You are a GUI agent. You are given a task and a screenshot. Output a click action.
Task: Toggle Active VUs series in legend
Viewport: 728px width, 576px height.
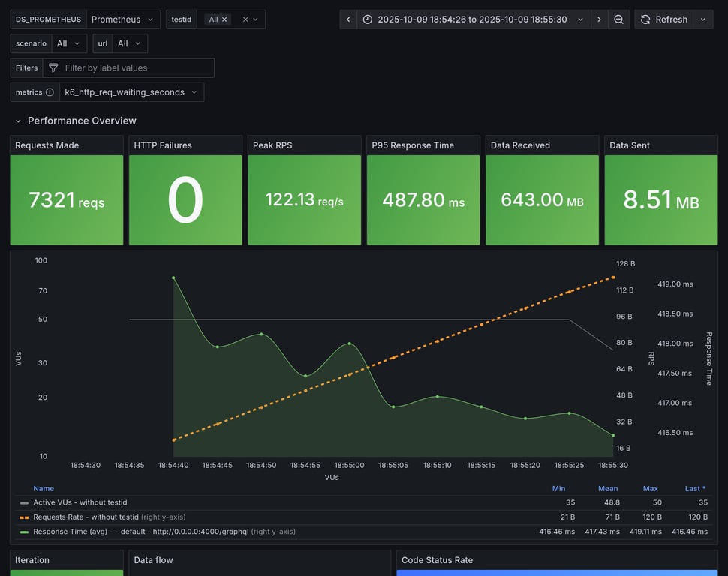click(80, 502)
